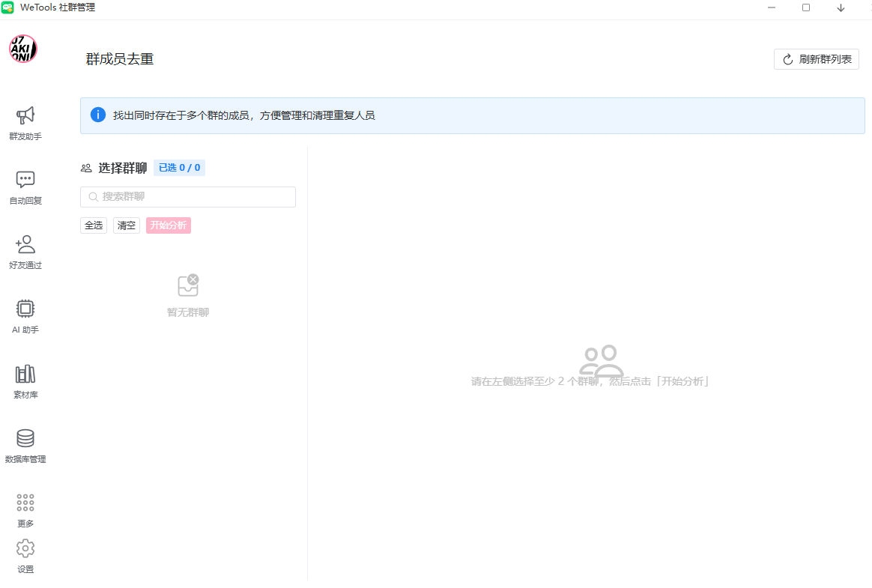Show 更多 grid menu in sidebar

[x=25, y=503]
